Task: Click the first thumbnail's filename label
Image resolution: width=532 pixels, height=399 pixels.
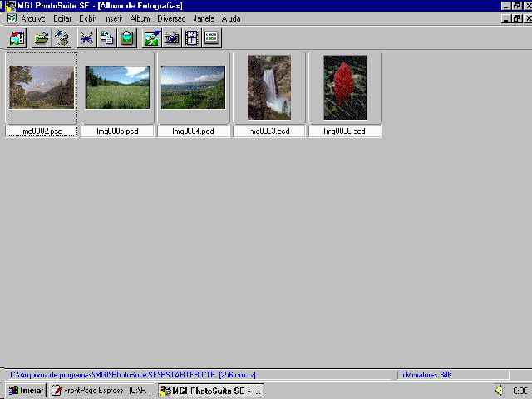Action: (42, 131)
